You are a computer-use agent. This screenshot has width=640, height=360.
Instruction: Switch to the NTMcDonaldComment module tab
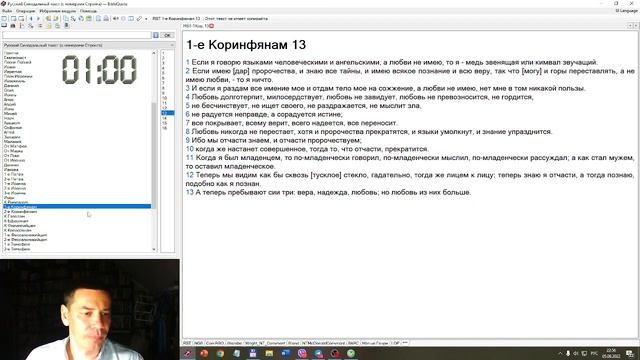click(323, 343)
